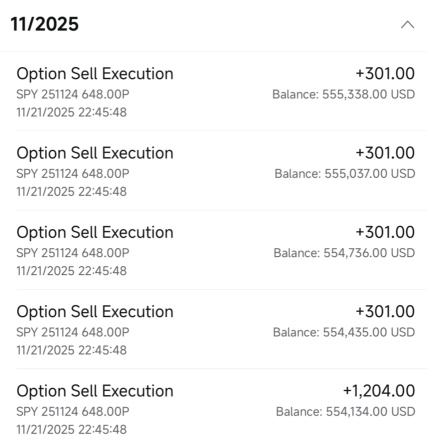Collapse the 11/2025 section chevron

[x=407, y=25]
